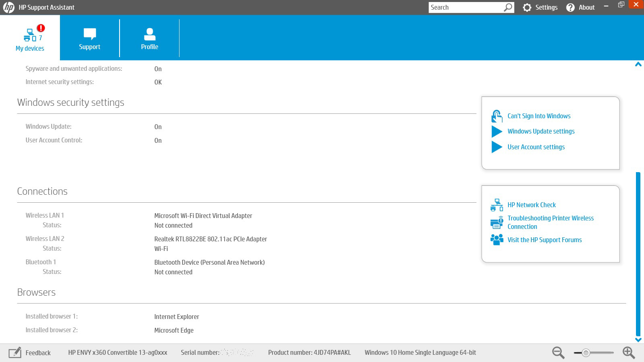Click the My devices icon tab
The image size is (644, 362).
coord(30,35)
